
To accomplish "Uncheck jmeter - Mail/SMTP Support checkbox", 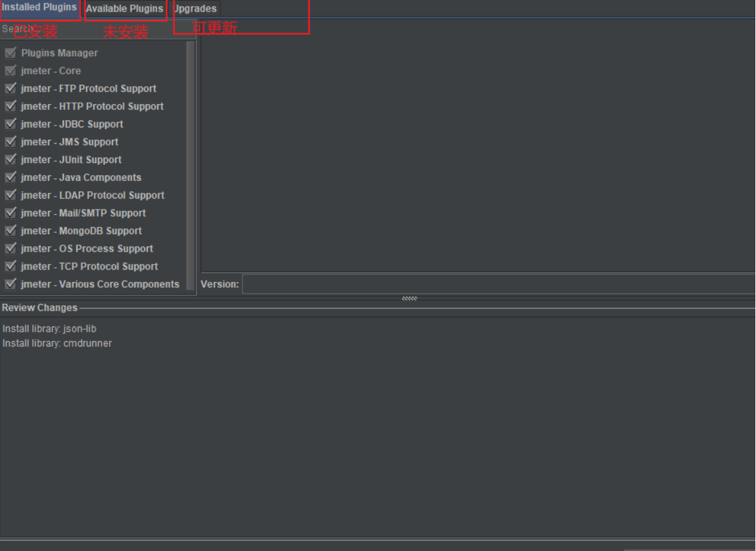I will tap(10, 213).
